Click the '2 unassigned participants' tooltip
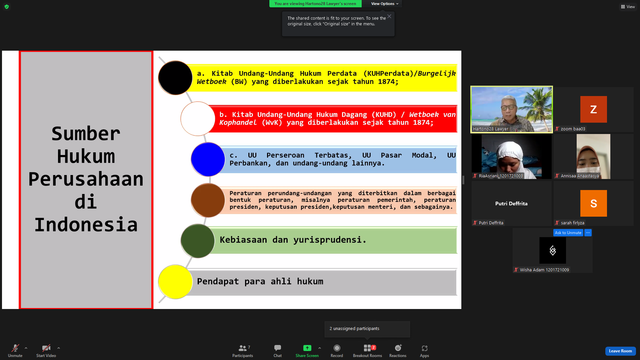The width and height of the screenshot is (640, 360). point(367,329)
